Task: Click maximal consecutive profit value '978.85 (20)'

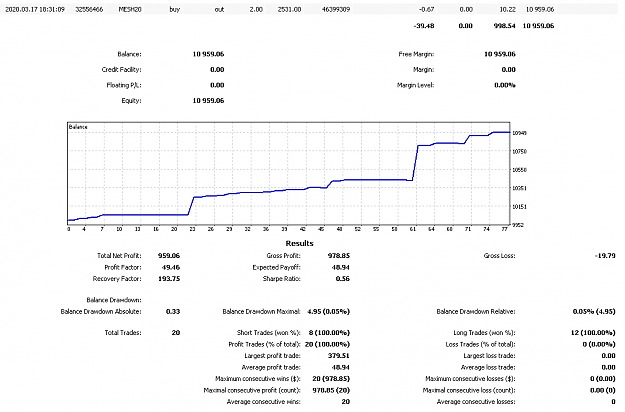Action: tap(331, 390)
